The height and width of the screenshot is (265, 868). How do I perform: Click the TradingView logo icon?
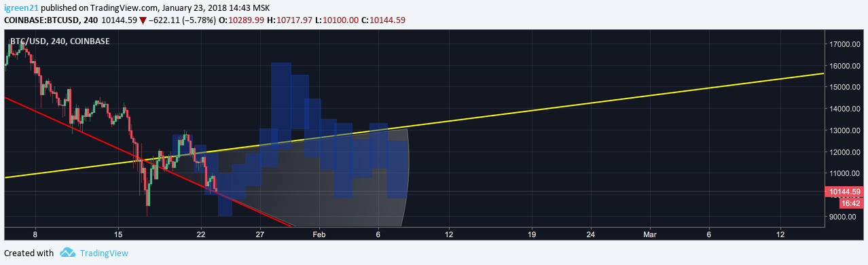coord(67,253)
